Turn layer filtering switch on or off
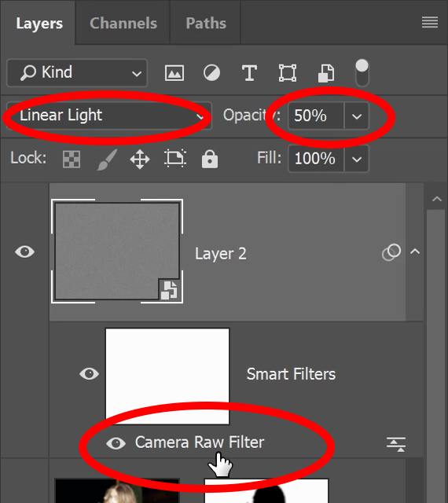 (x=362, y=73)
